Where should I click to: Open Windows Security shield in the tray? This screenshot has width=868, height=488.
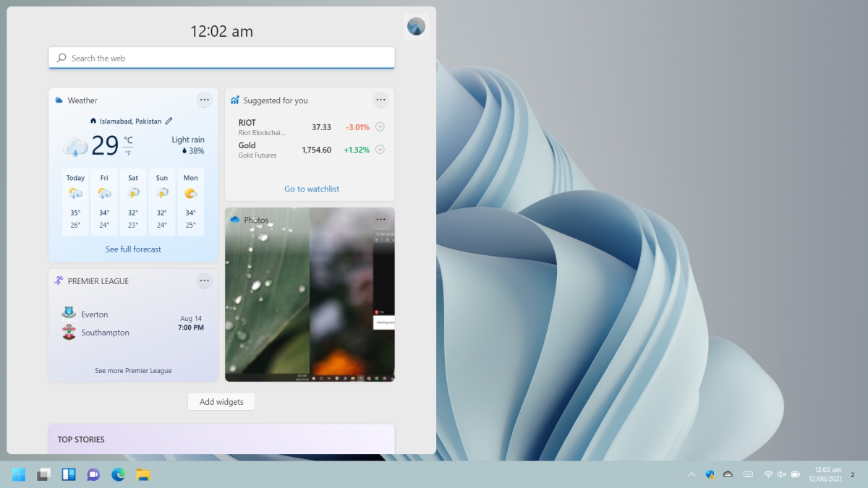point(710,475)
